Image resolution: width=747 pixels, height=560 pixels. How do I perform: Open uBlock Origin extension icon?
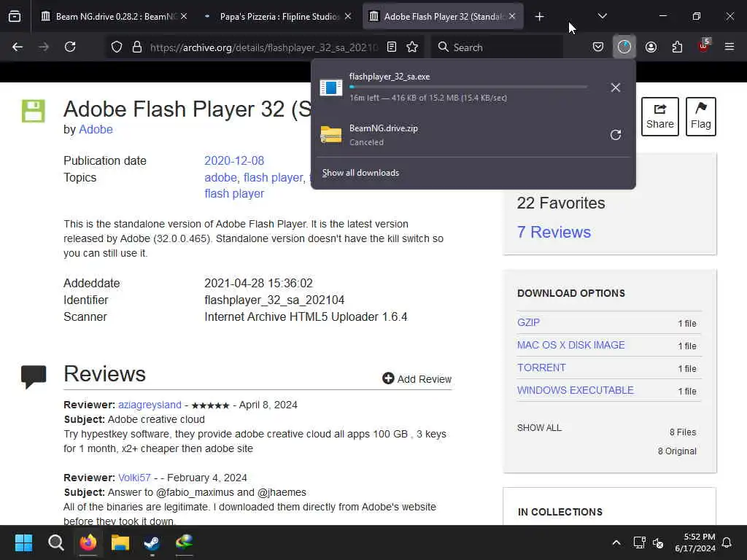coord(704,46)
